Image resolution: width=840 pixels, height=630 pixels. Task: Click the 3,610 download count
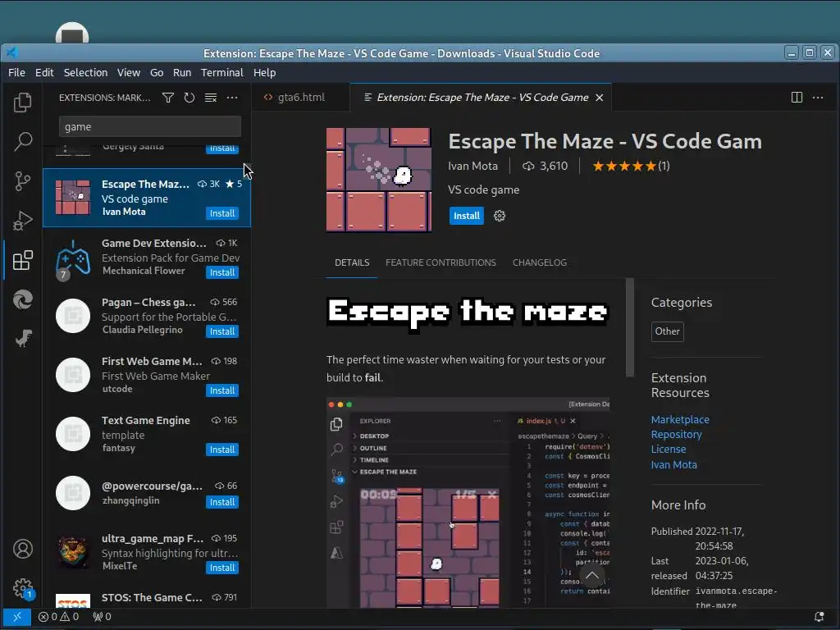(546, 166)
